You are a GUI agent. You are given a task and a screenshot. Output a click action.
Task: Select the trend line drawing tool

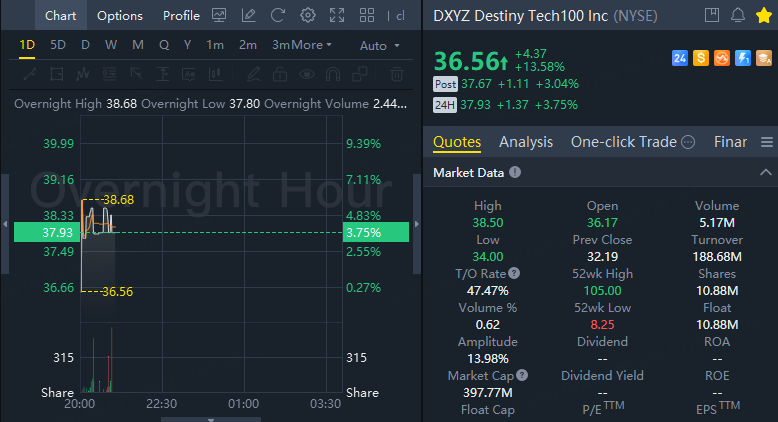30,74
